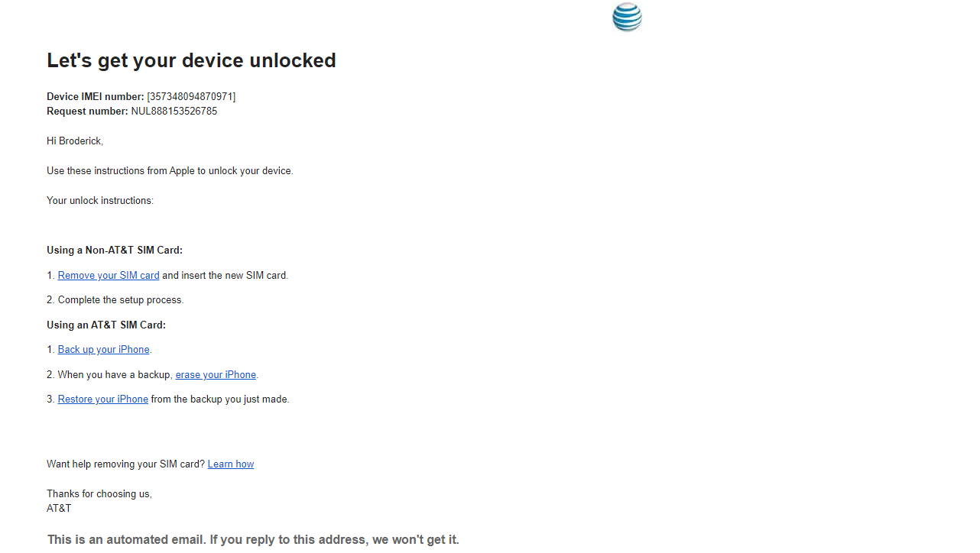Click the AT&T signature text
980x553 pixels.
[59, 509]
